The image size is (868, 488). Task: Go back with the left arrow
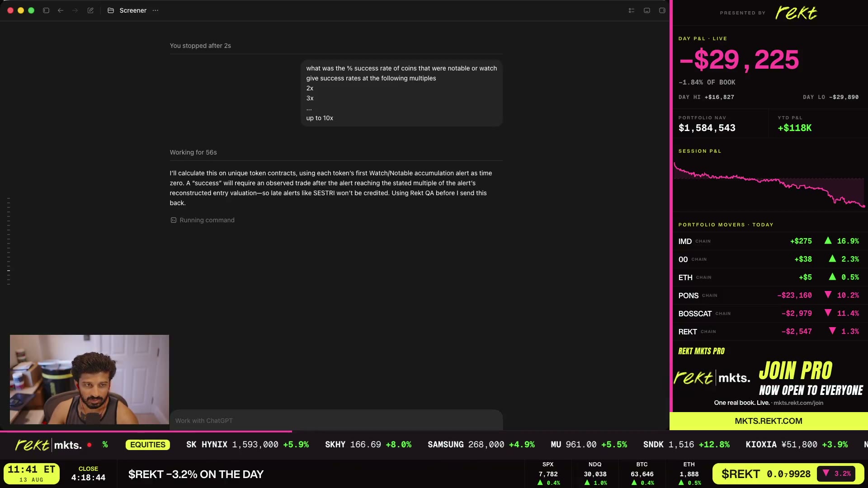[x=61, y=10]
